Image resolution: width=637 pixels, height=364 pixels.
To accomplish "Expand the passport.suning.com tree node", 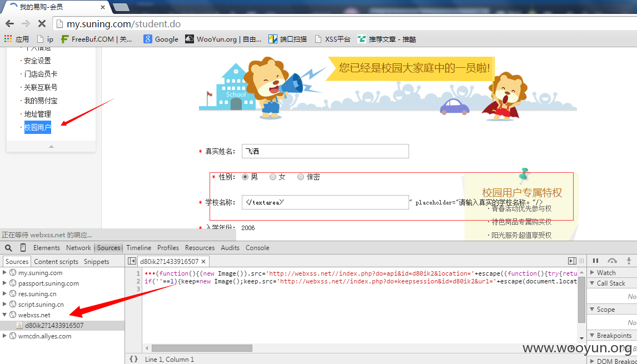I will tap(4, 283).
